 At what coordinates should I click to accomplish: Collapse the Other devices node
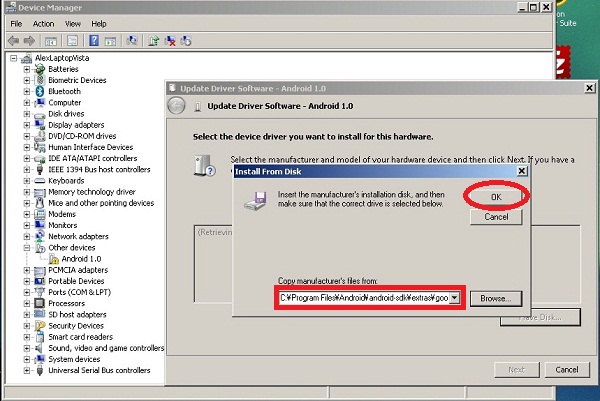26,248
